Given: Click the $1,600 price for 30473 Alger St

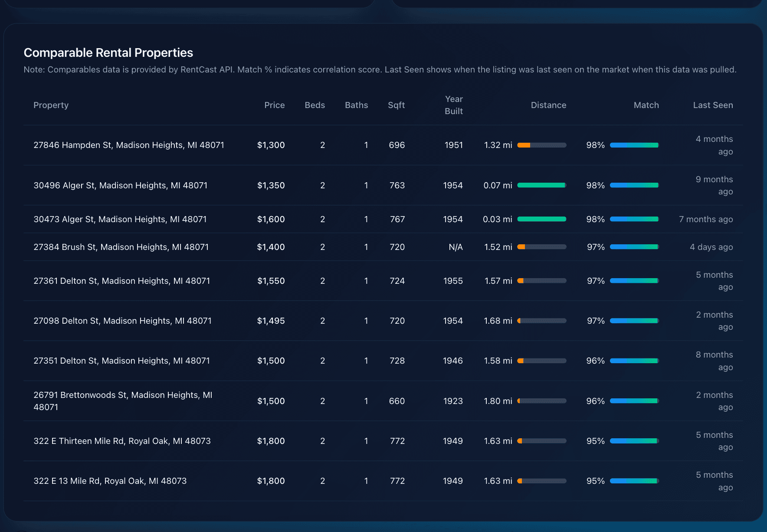Looking at the screenshot, I should click(271, 219).
